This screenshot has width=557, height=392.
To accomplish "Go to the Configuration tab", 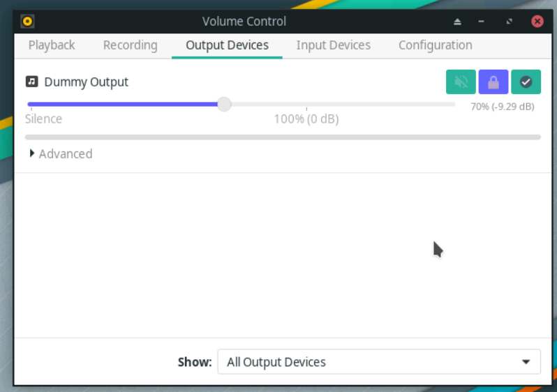I will pyautogui.click(x=435, y=45).
